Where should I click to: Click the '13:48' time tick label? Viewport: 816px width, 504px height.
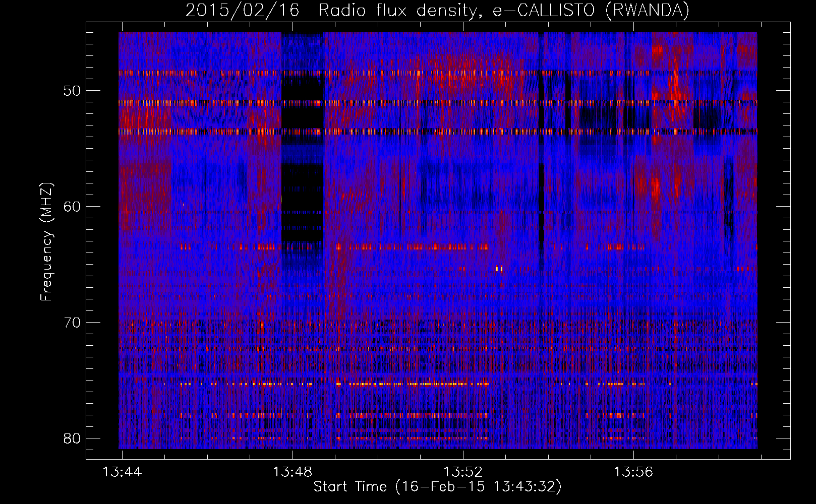click(x=293, y=472)
